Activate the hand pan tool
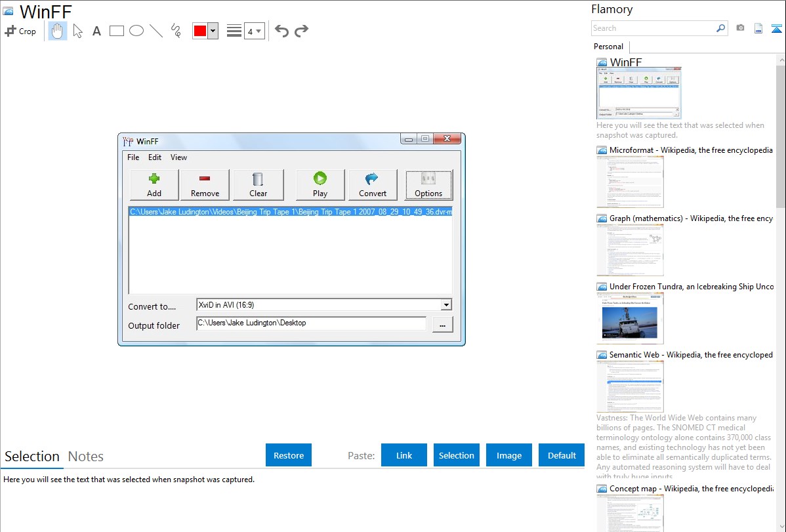Viewport: 786px width, 532px height. (58, 31)
